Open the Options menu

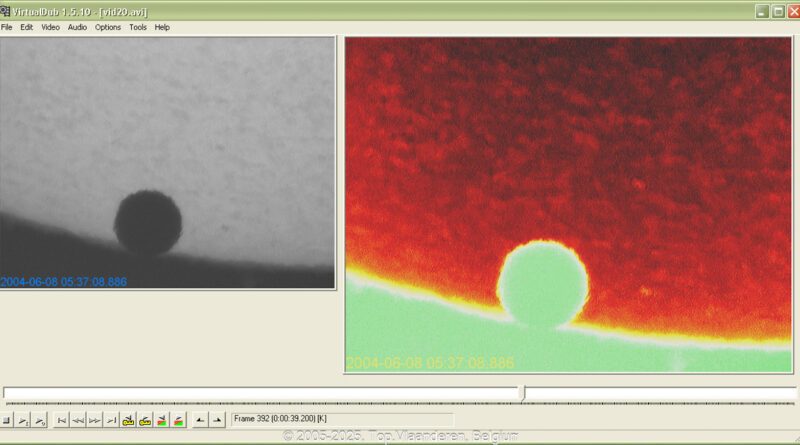[108, 28]
